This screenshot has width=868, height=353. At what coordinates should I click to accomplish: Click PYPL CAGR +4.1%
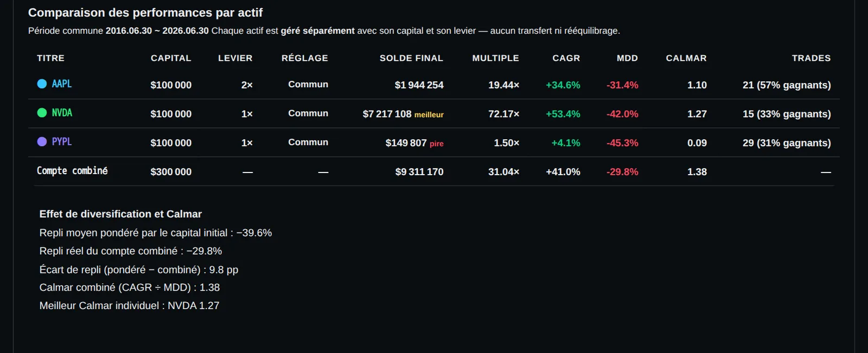coord(566,143)
